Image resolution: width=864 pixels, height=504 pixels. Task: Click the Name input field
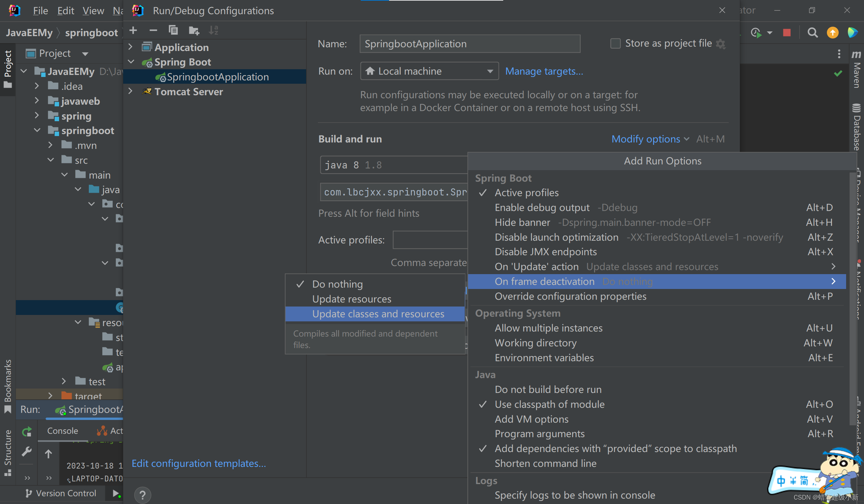[469, 44]
